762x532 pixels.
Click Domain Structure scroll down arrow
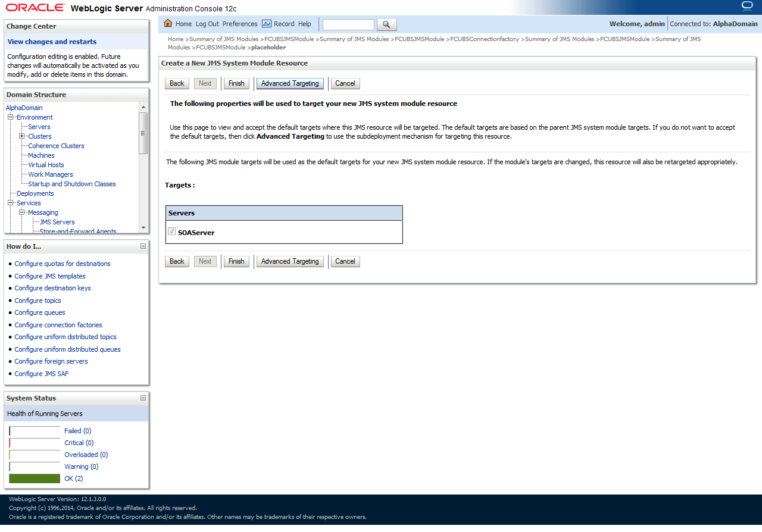tap(143, 228)
